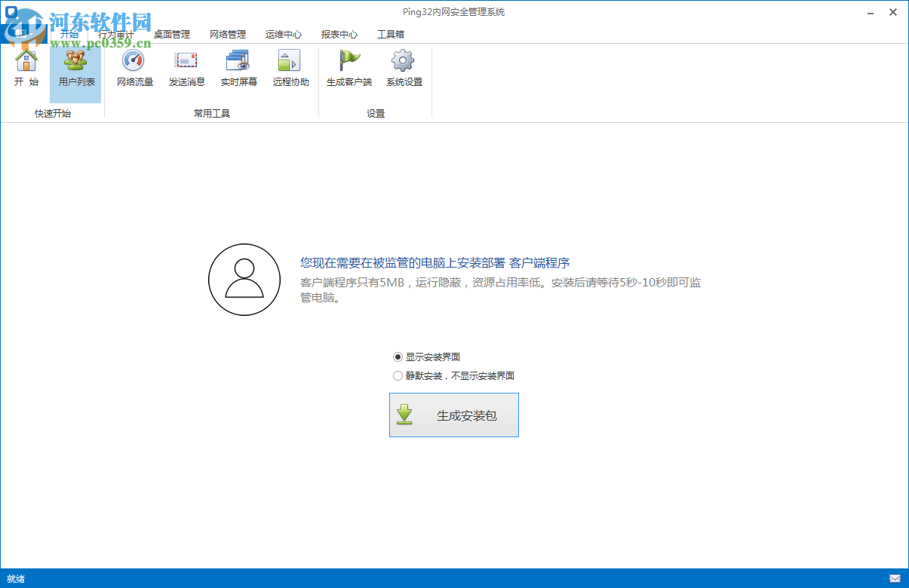Viewport: 909px width, 588px height.
Task: Open the 桌面管理 ribbon tab
Action: (x=172, y=34)
